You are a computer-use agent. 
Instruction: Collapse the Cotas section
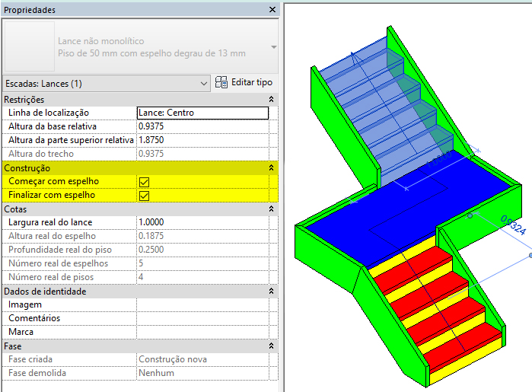(272, 209)
